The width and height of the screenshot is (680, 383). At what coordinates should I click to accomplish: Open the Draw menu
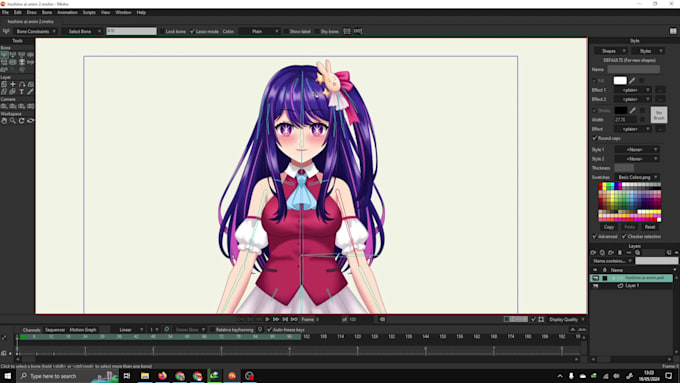[32, 13]
